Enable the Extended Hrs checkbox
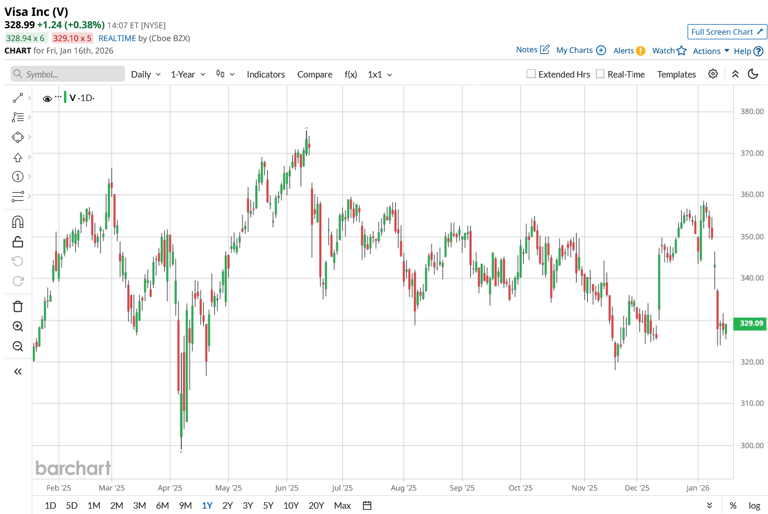Image resolution: width=768 pixels, height=514 pixels. pyautogui.click(x=531, y=74)
